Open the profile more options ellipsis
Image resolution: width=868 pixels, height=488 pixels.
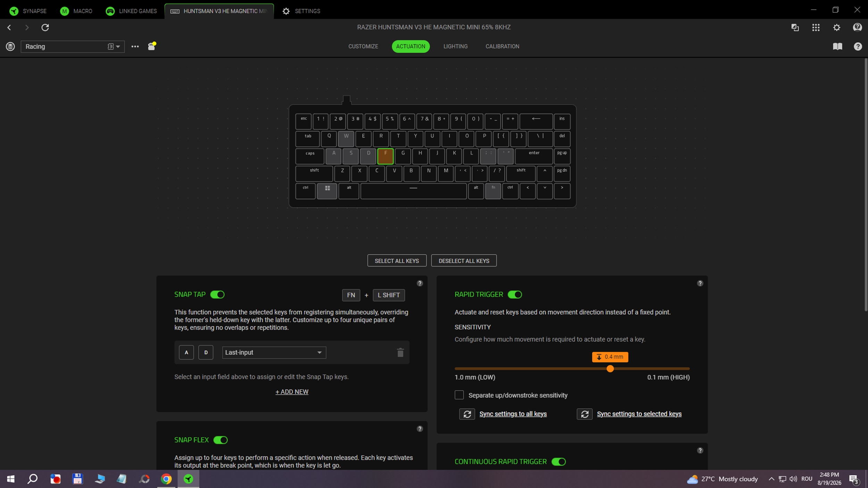tap(135, 47)
